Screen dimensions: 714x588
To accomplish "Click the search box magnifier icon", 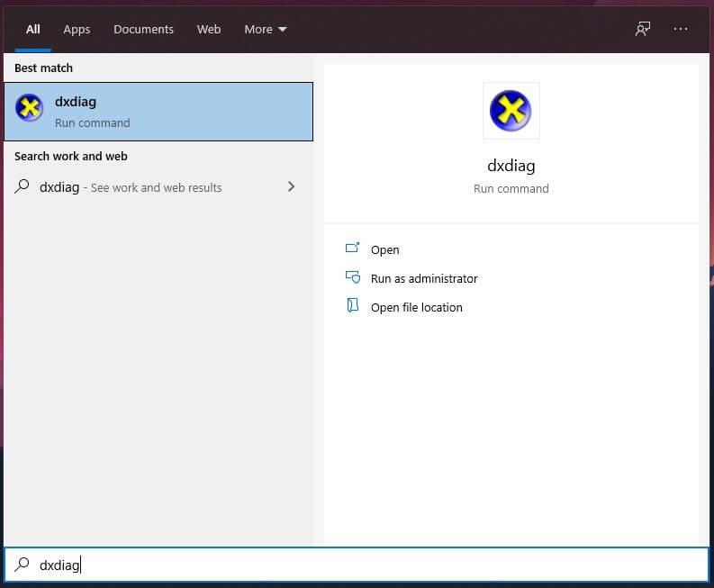I will pyautogui.click(x=22, y=565).
